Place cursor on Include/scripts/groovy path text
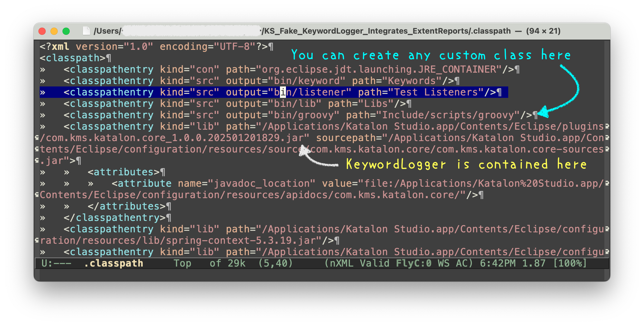644x326 pixels. pyautogui.click(x=448, y=115)
